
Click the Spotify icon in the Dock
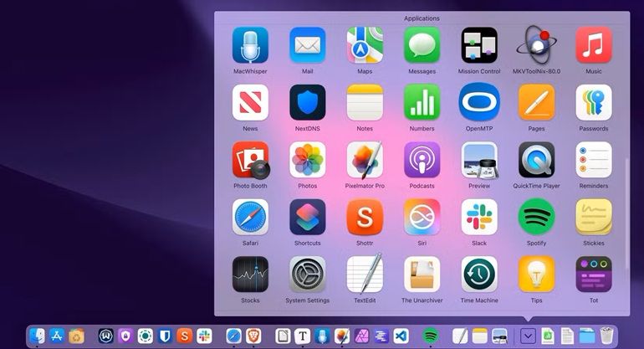[x=430, y=336]
